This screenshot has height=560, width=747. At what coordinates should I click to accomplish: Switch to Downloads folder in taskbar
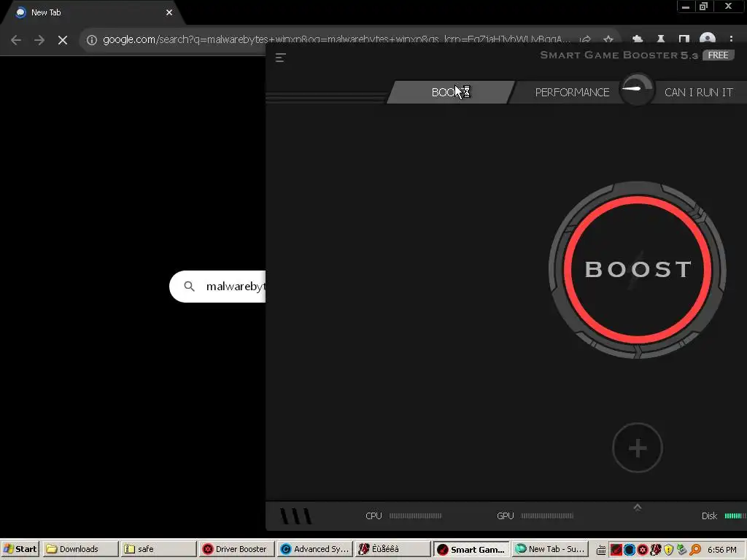click(x=80, y=549)
